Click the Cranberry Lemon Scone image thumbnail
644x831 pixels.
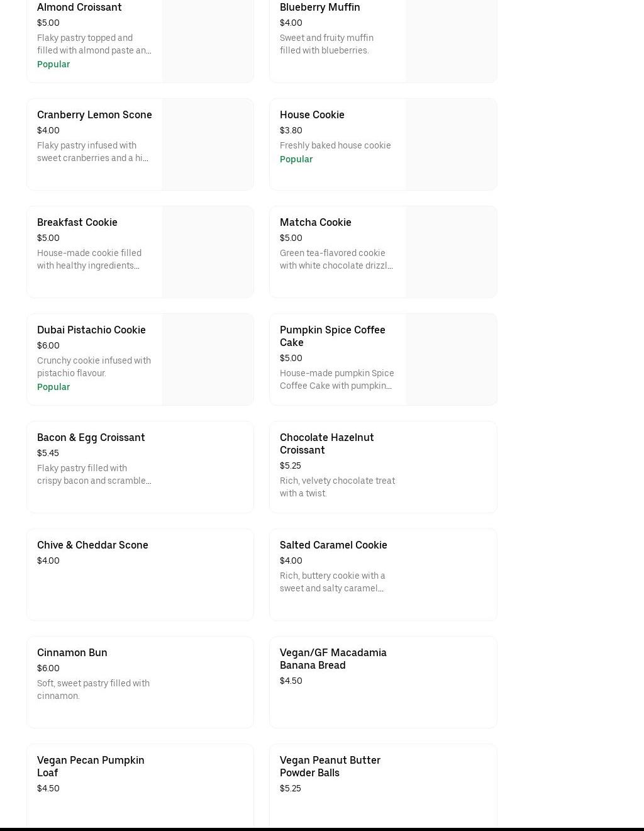coord(208,144)
